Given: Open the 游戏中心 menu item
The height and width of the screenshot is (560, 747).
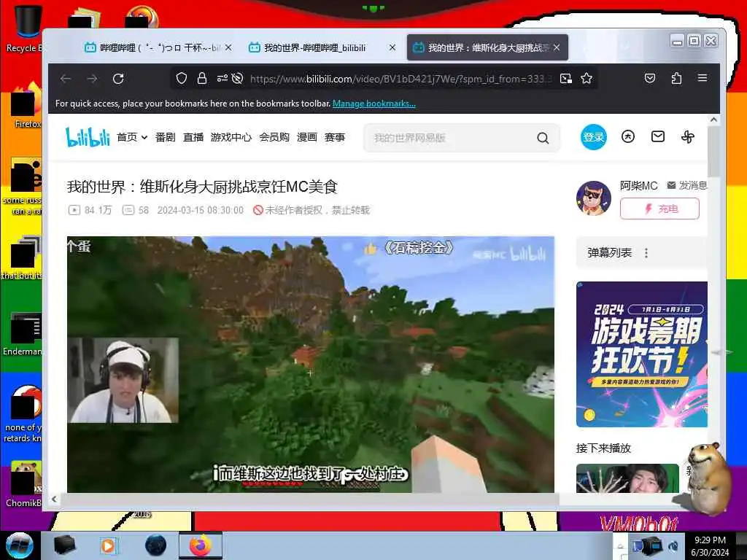Looking at the screenshot, I should coord(231,137).
